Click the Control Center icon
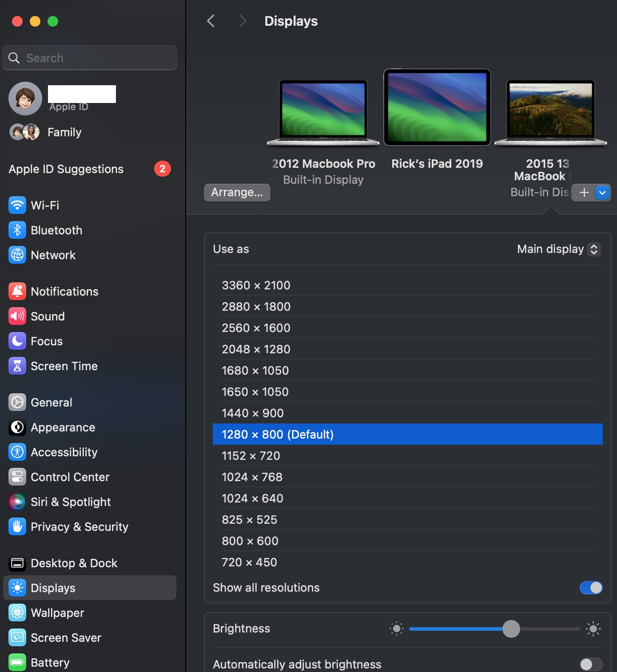This screenshot has width=617, height=672. pyautogui.click(x=17, y=477)
